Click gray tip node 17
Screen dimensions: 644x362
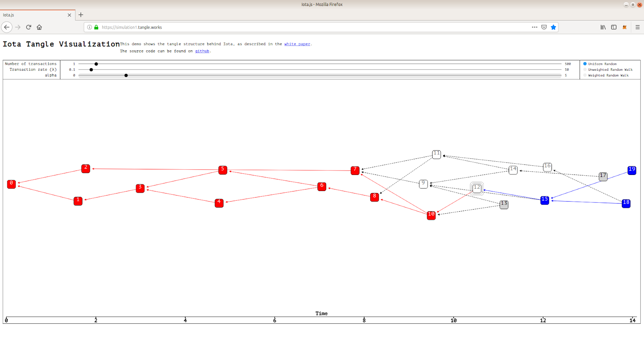603,177
